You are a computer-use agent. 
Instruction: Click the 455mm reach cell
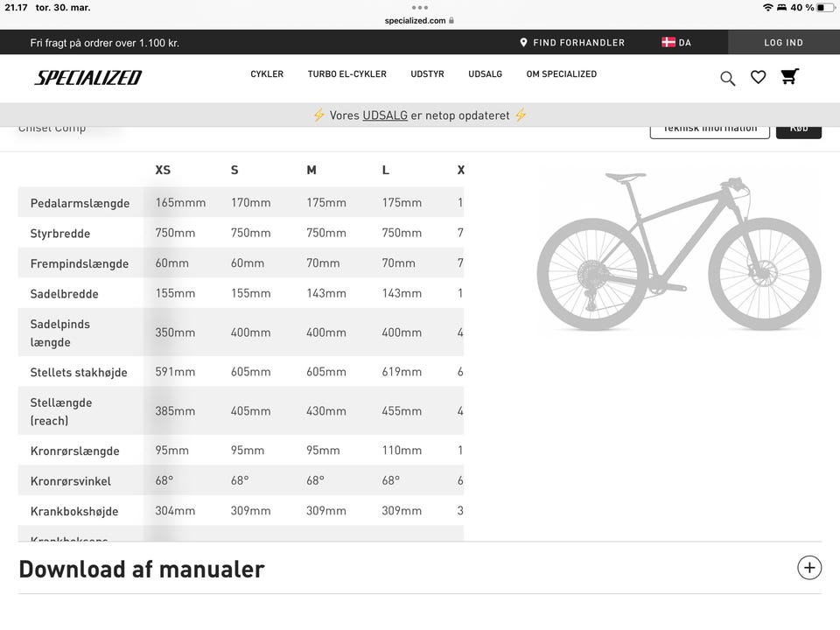pyautogui.click(x=402, y=411)
